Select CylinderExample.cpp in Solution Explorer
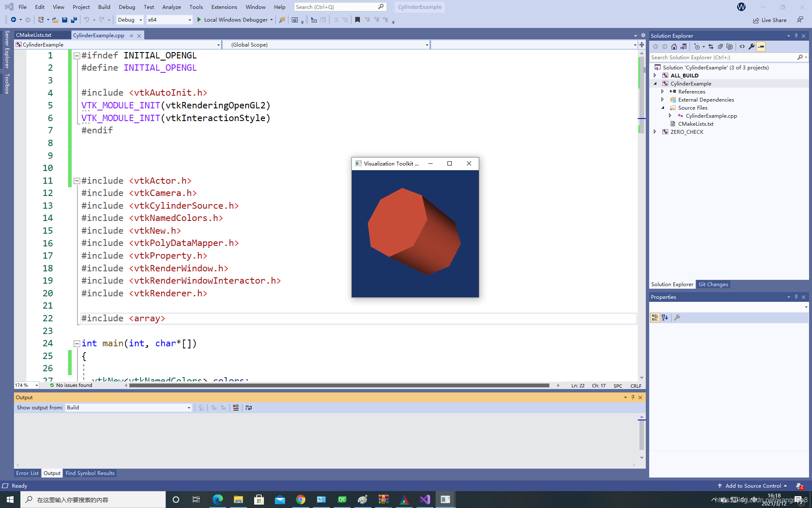This screenshot has height=508, width=812. (x=711, y=116)
